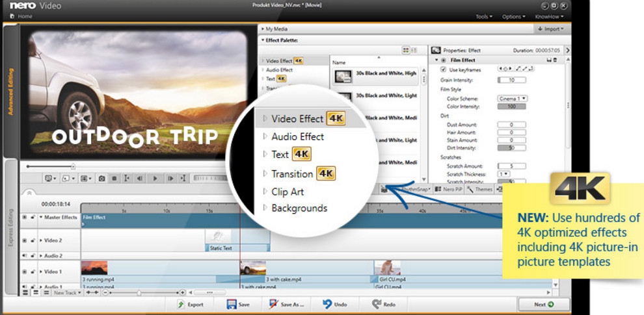Jump to the clip end marker

pos(183,179)
